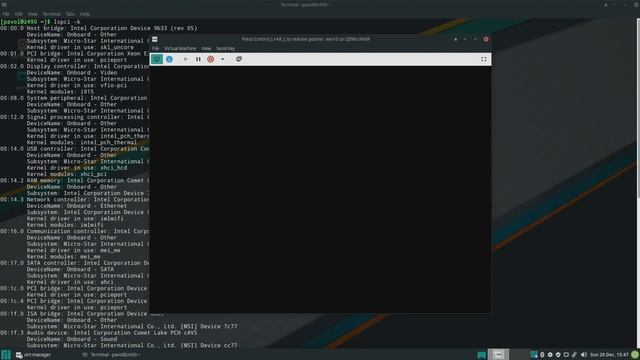This screenshot has height=360, width=640.
Task: Click 'Kernel driver in use: xhci_hcd' line
Action: [77, 168]
